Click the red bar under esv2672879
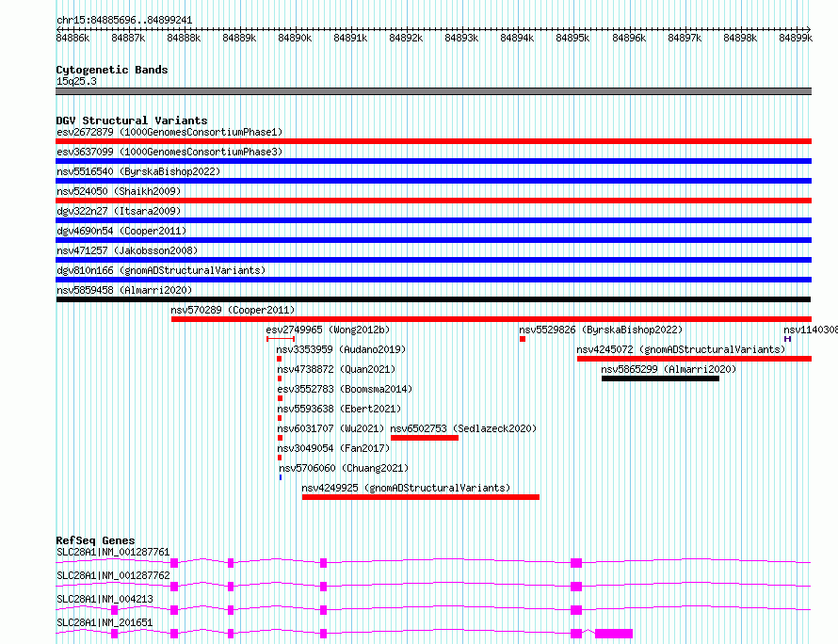 pyautogui.click(x=433, y=141)
